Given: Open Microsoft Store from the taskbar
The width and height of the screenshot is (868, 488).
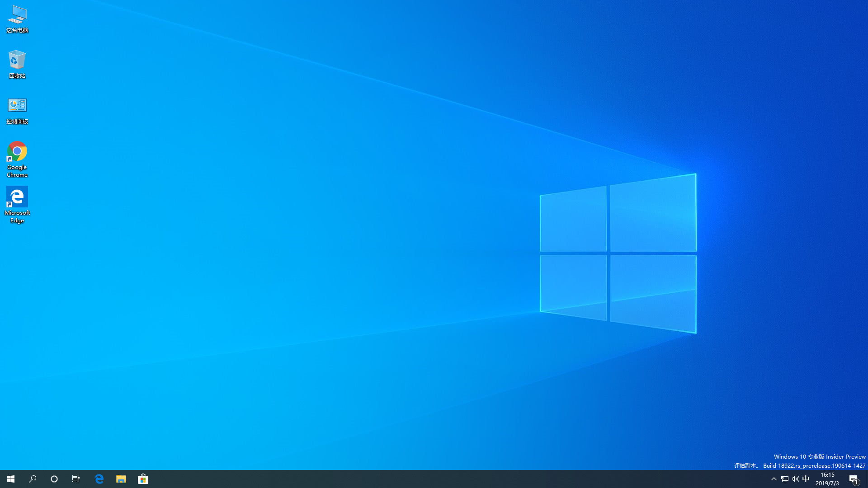Looking at the screenshot, I should (x=143, y=479).
